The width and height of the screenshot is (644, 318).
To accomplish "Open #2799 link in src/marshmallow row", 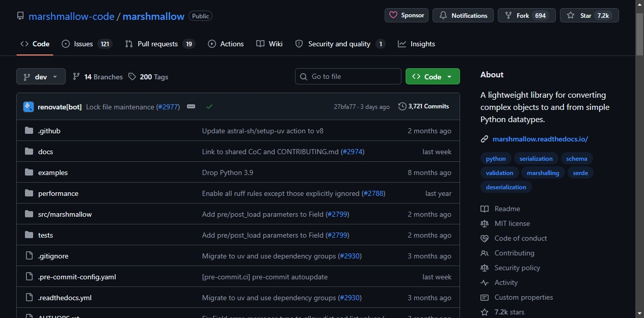I will coord(337,214).
